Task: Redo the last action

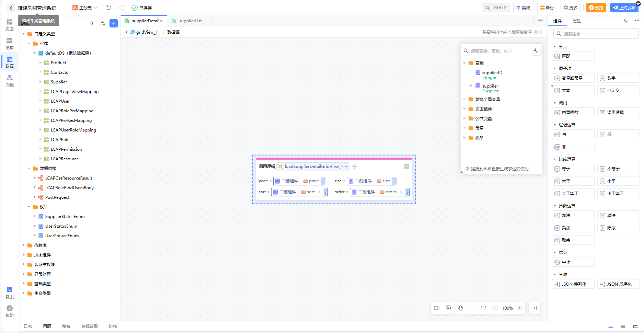Action: point(122,8)
